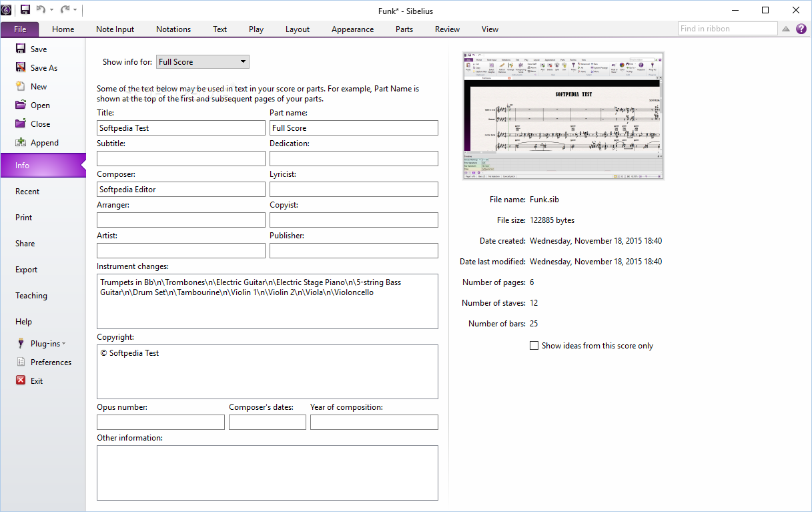The height and width of the screenshot is (512, 812).
Task: Click the Append icon
Action: tap(21, 142)
